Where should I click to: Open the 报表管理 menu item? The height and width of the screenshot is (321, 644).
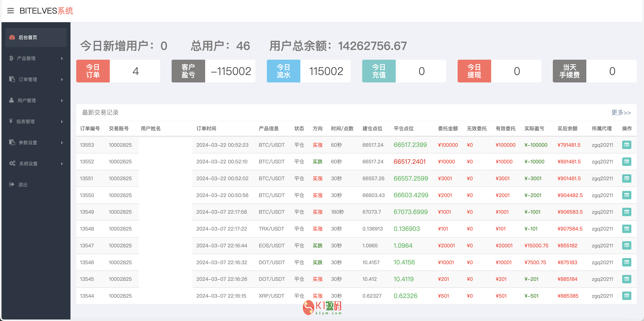point(25,121)
